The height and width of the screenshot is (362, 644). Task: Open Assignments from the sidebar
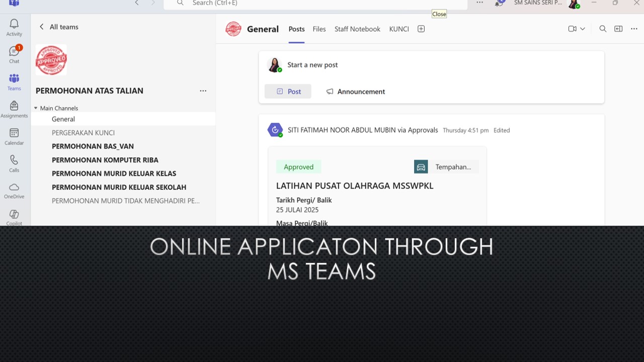(x=14, y=109)
